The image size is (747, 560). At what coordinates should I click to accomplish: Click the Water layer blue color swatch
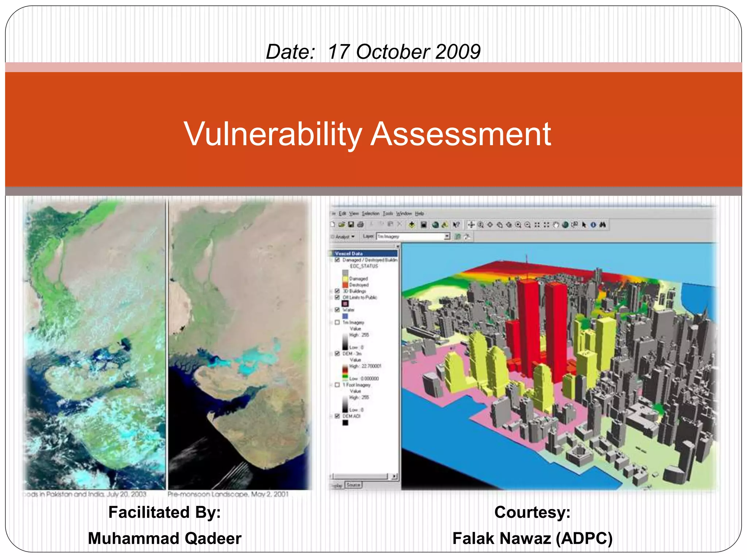point(345,316)
